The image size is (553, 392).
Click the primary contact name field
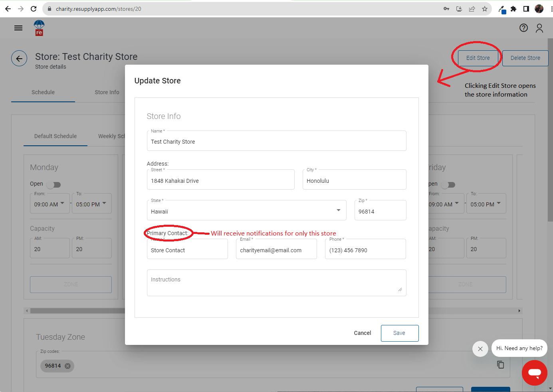[x=187, y=249]
